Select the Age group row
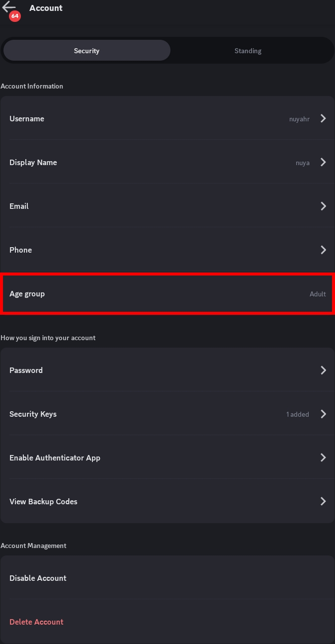The height and width of the screenshot is (644, 335). coord(167,293)
